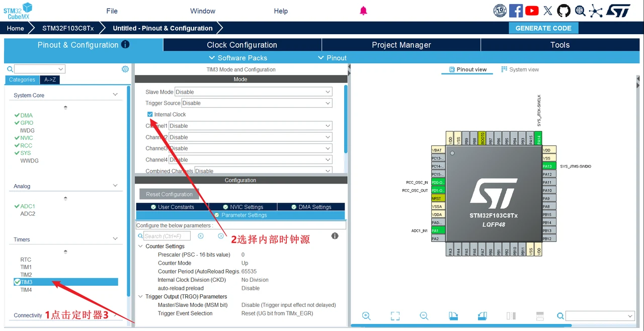Open the Trigger Source dropdown
This screenshot has height=331, width=644.
pos(257,103)
